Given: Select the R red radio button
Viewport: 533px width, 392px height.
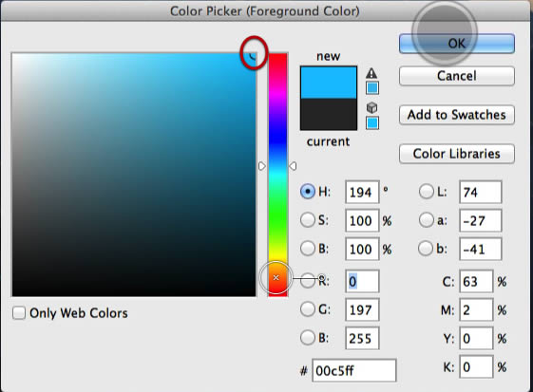Looking at the screenshot, I should [308, 281].
